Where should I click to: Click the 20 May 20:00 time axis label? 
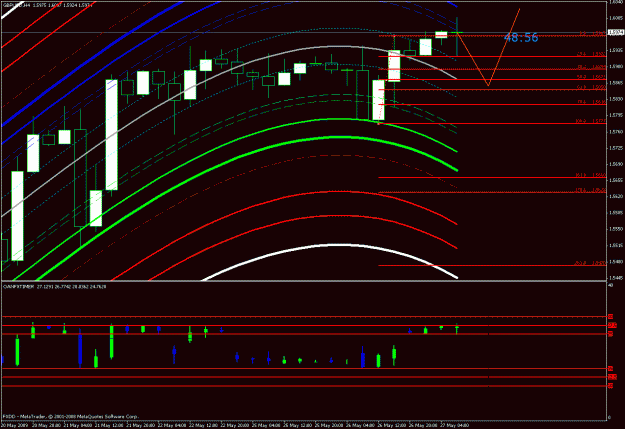click(45, 425)
